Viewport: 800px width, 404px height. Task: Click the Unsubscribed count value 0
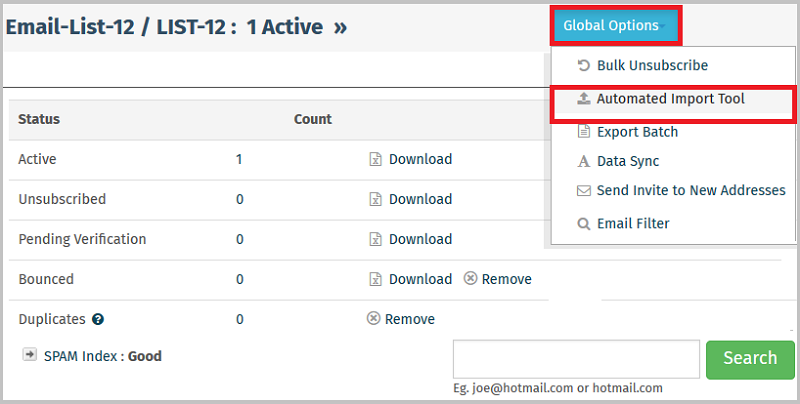[239, 199]
